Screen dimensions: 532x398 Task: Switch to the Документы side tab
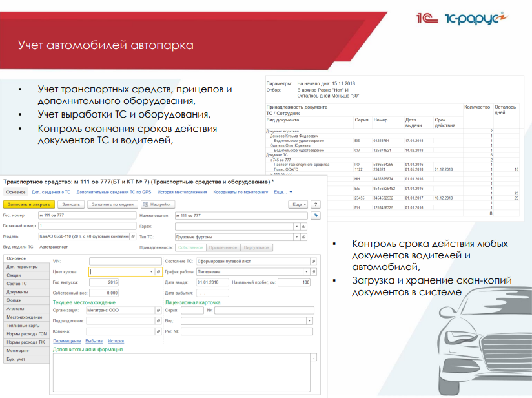[x=17, y=292]
